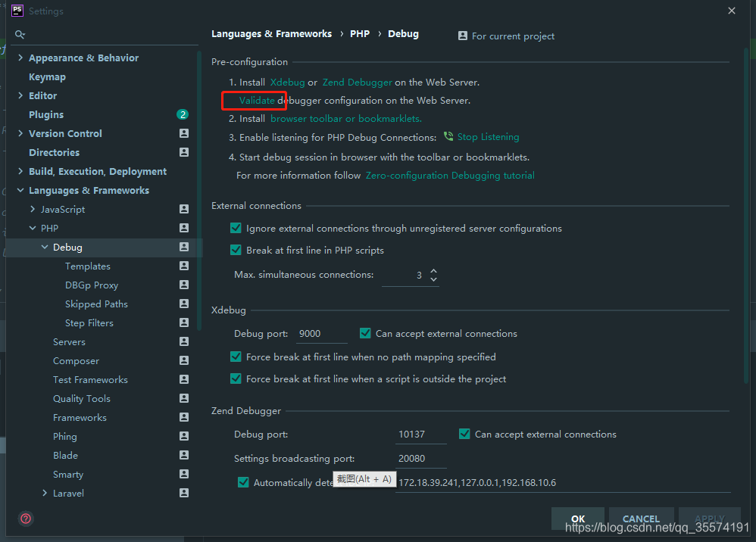Screen dimensions: 756x542
Task: Click project-level icon beside Laravel
Action: tap(184, 493)
